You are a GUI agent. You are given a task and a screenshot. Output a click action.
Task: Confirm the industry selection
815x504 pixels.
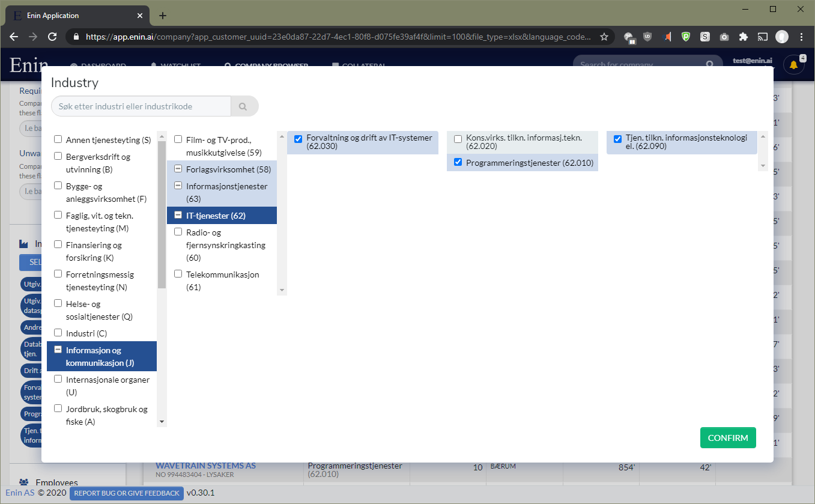(x=728, y=438)
